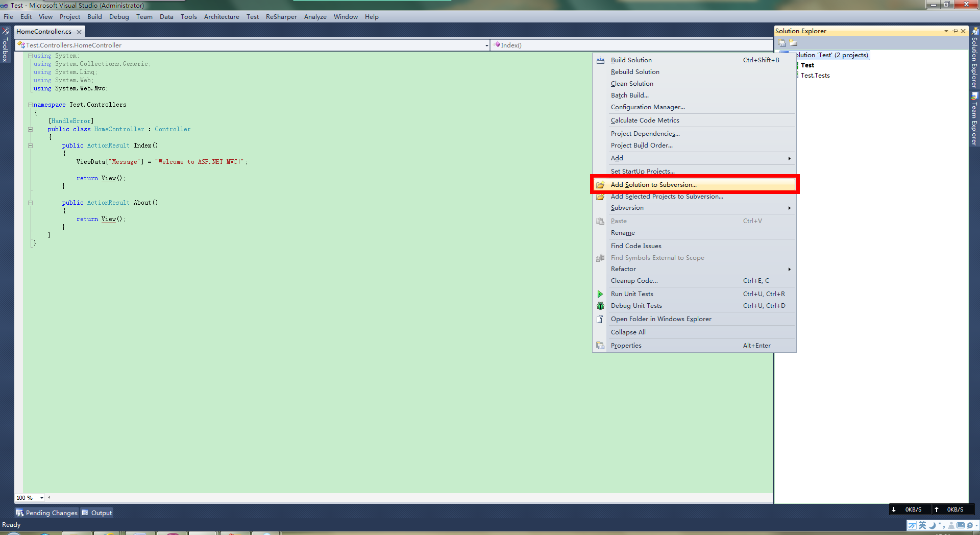This screenshot has height=535, width=980.
Task: Open the Pending Changes panel
Action: 47,513
